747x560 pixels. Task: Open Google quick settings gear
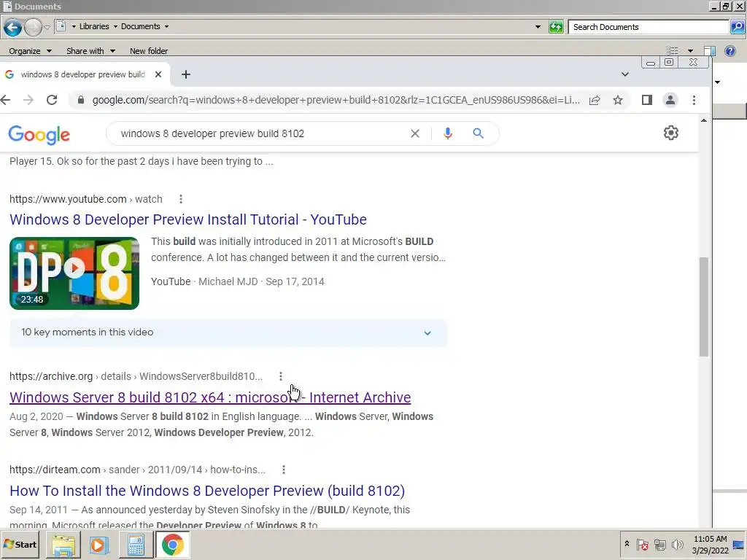671,133
